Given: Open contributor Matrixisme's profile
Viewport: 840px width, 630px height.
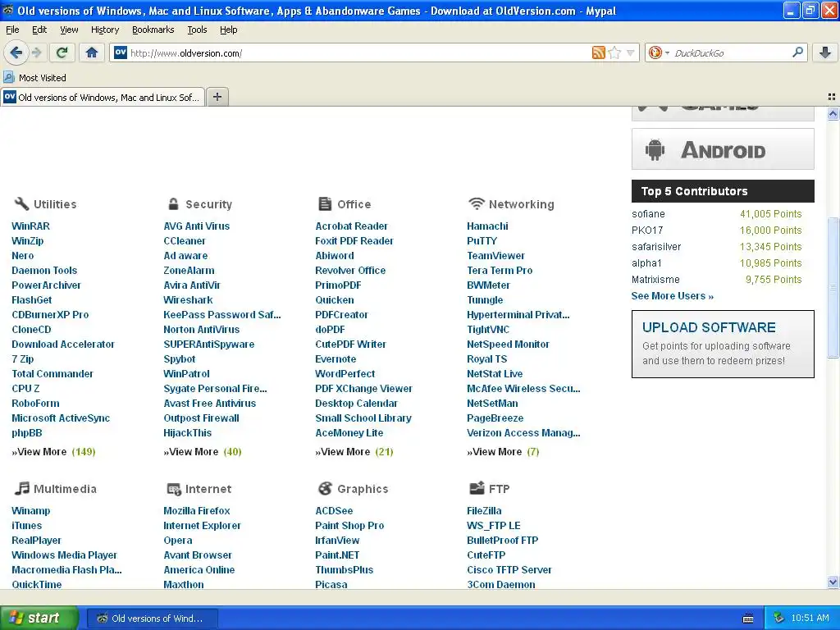Looking at the screenshot, I should (655, 280).
